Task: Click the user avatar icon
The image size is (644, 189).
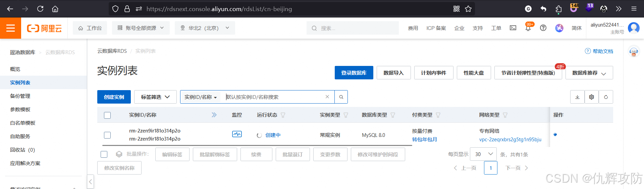Action: point(634,28)
